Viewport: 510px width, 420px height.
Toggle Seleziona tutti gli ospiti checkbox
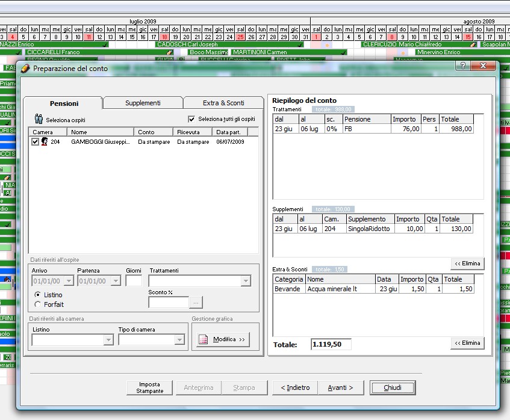[x=191, y=119]
